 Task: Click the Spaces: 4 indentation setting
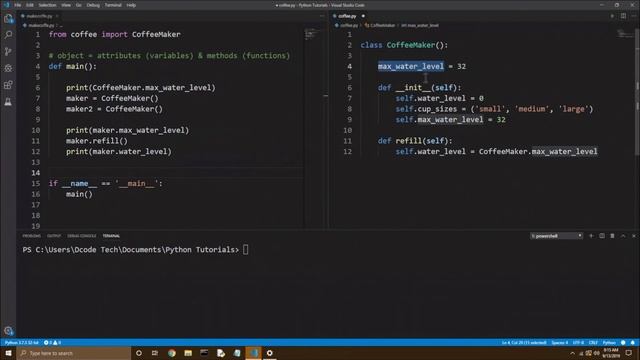[560, 342]
